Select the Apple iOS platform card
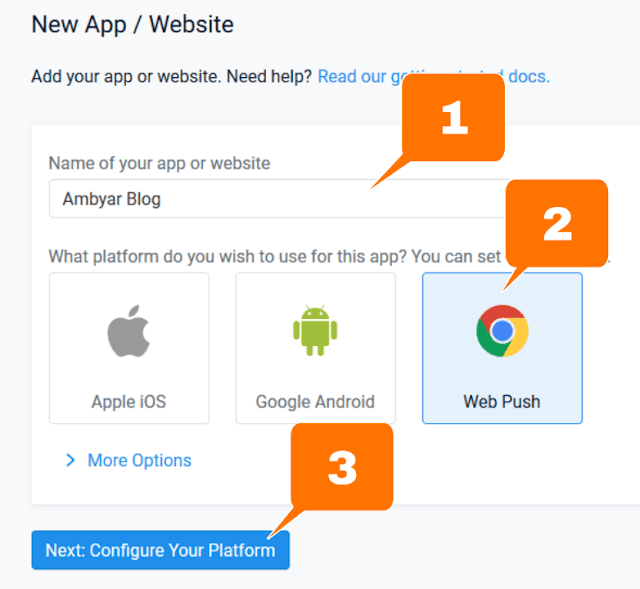This screenshot has height=589, width=640. tap(129, 348)
